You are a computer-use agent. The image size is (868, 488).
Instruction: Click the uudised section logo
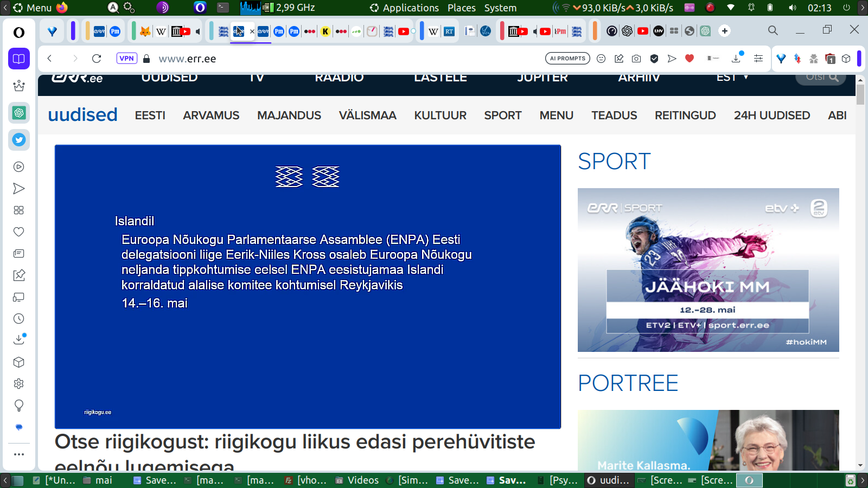click(82, 115)
